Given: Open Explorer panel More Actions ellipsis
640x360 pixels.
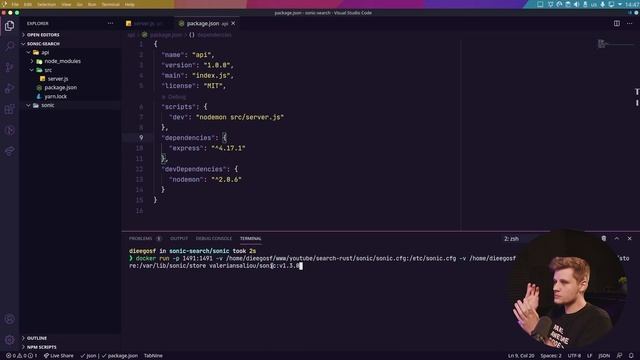Looking at the screenshot, I should click(x=111, y=23).
